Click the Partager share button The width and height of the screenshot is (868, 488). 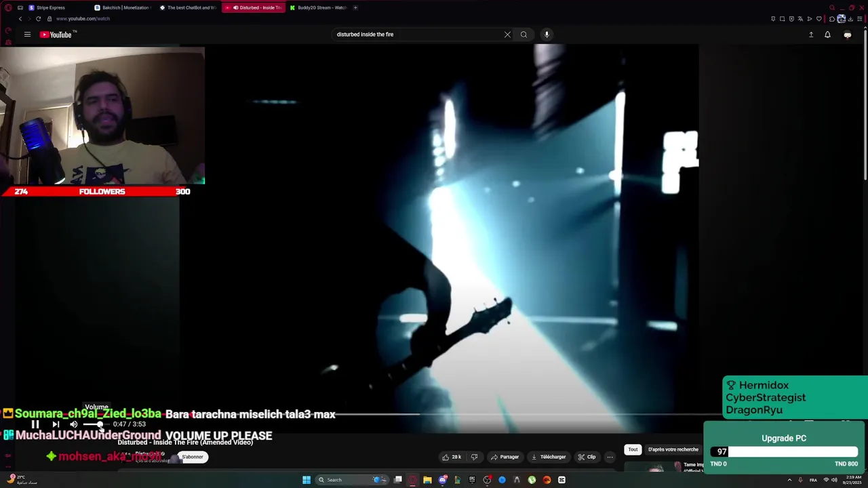(505, 457)
